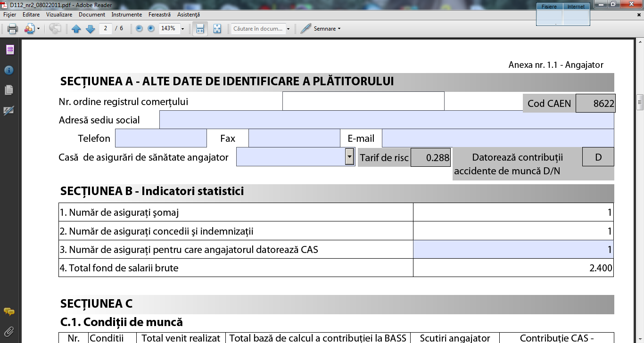Enable fit width scrolling mode icon
The width and height of the screenshot is (644, 343).
pos(200,29)
